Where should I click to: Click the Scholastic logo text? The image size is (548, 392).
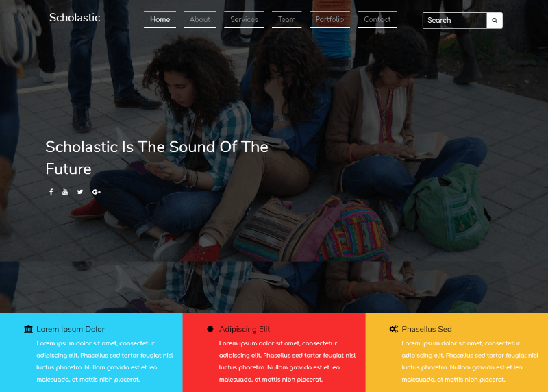tap(75, 18)
